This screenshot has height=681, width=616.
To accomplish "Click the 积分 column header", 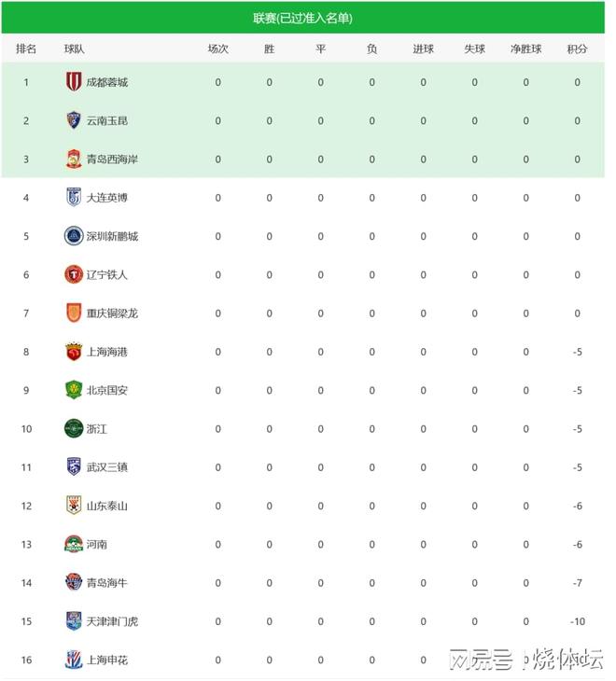I will point(577,49).
